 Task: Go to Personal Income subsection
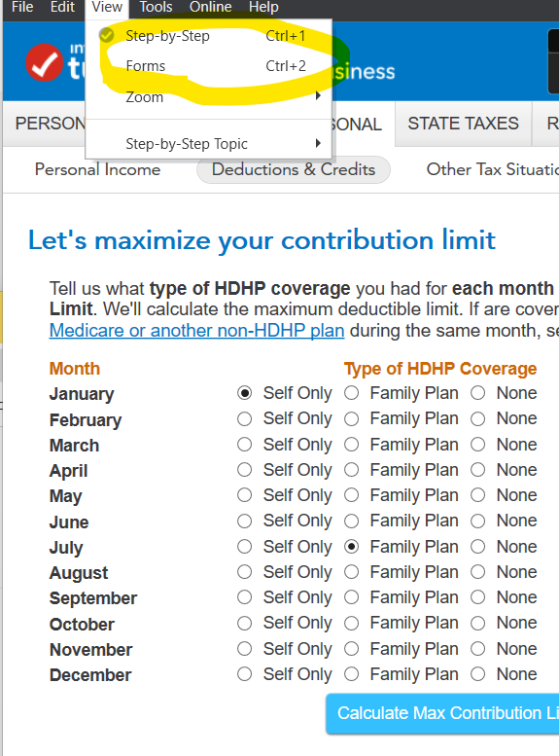[x=97, y=169]
